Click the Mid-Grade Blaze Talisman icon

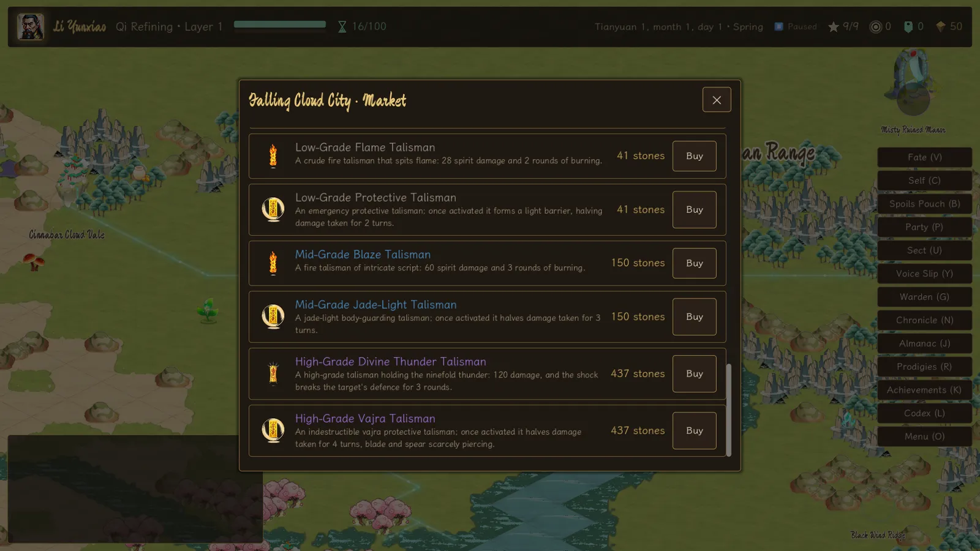273,263
